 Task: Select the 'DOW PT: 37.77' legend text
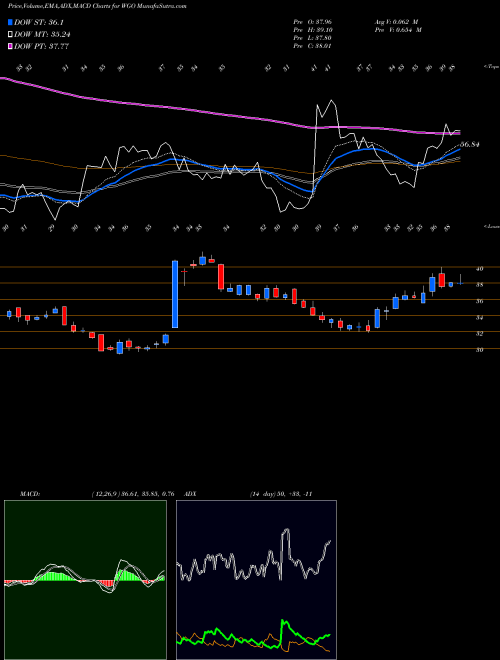(41, 46)
